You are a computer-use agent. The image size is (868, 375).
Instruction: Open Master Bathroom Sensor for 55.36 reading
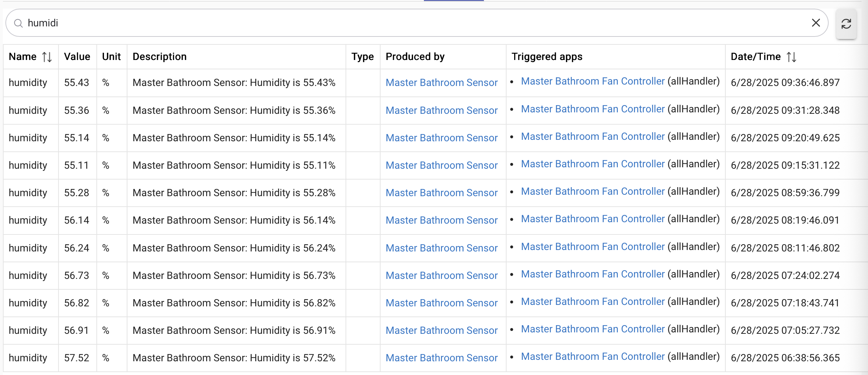441,111
